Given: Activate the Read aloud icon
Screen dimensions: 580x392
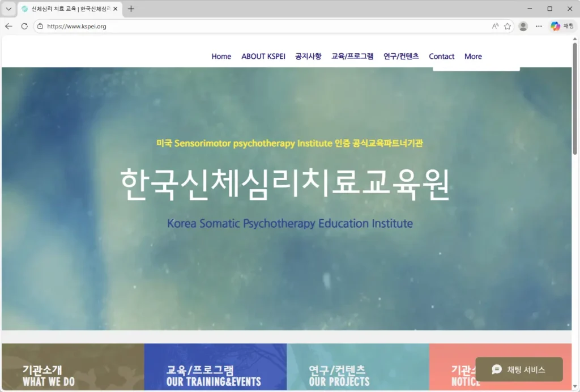Looking at the screenshot, I should click(494, 26).
